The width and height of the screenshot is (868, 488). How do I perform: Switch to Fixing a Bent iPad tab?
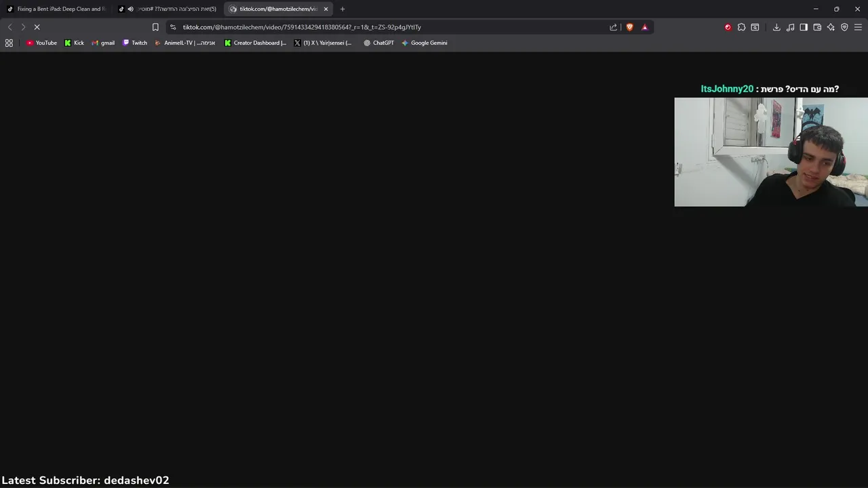(x=56, y=9)
